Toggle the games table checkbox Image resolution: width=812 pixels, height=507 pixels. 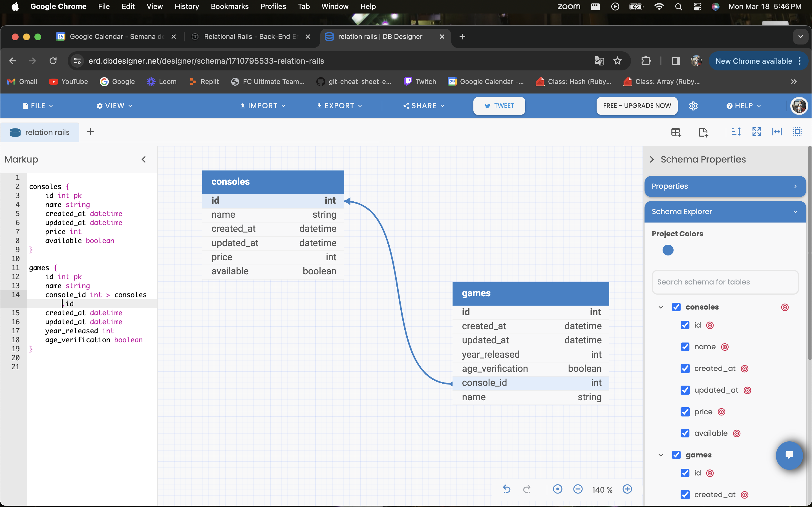(676, 455)
